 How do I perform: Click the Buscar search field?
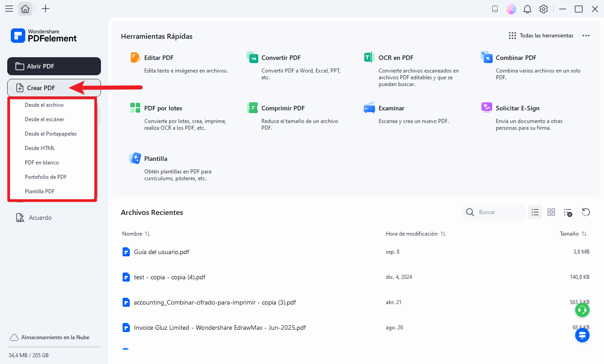coord(499,212)
